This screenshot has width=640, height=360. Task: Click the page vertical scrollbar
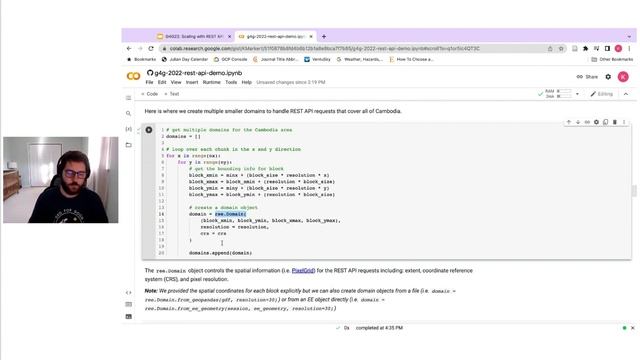[634, 191]
